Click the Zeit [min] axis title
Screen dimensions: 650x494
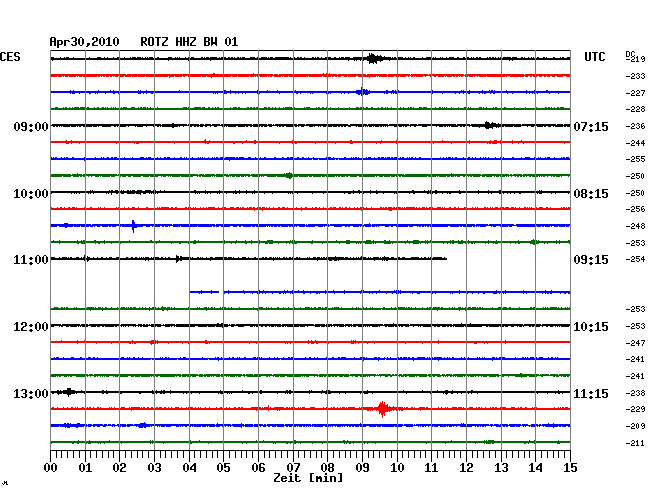[308, 478]
